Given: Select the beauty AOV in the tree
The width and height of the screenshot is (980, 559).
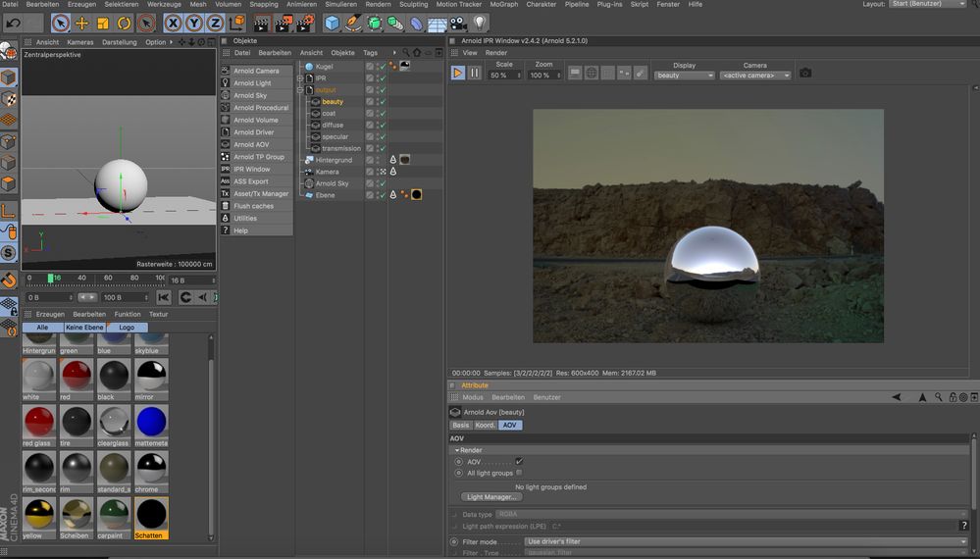Looking at the screenshot, I should [333, 102].
